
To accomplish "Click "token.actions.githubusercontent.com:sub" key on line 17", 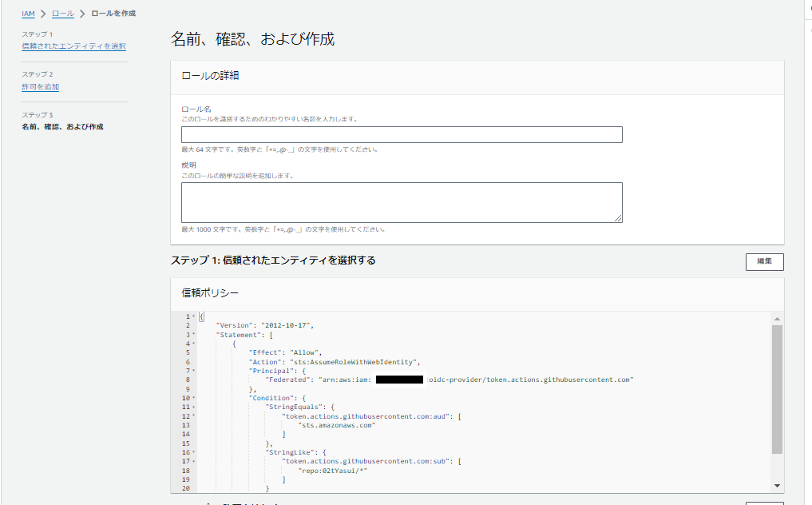I will pyautogui.click(x=367, y=461).
